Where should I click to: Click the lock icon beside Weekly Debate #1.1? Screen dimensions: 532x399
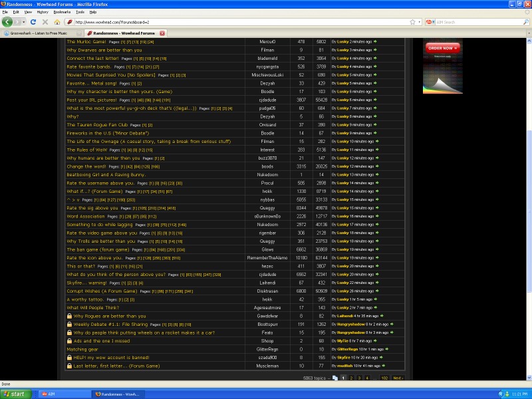point(69,325)
